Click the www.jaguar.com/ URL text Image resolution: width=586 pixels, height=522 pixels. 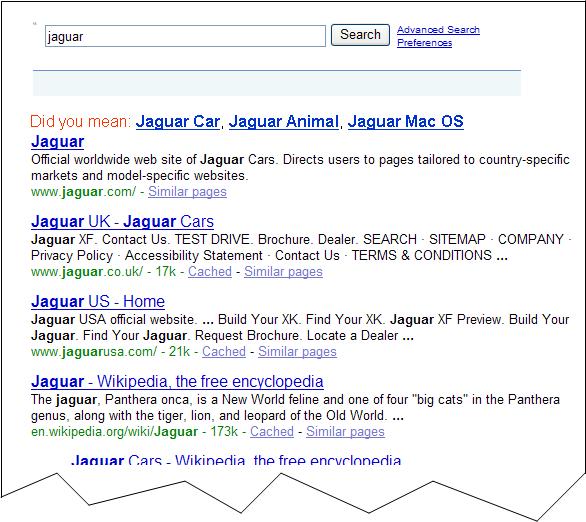(x=83, y=192)
